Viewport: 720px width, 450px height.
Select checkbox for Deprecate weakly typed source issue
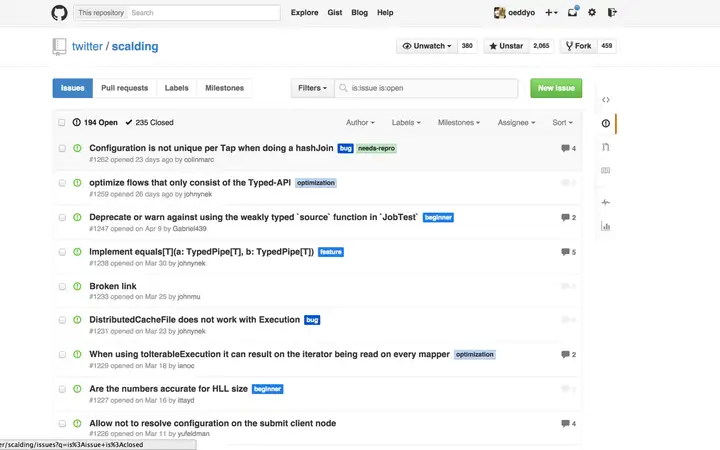[62, 217]
